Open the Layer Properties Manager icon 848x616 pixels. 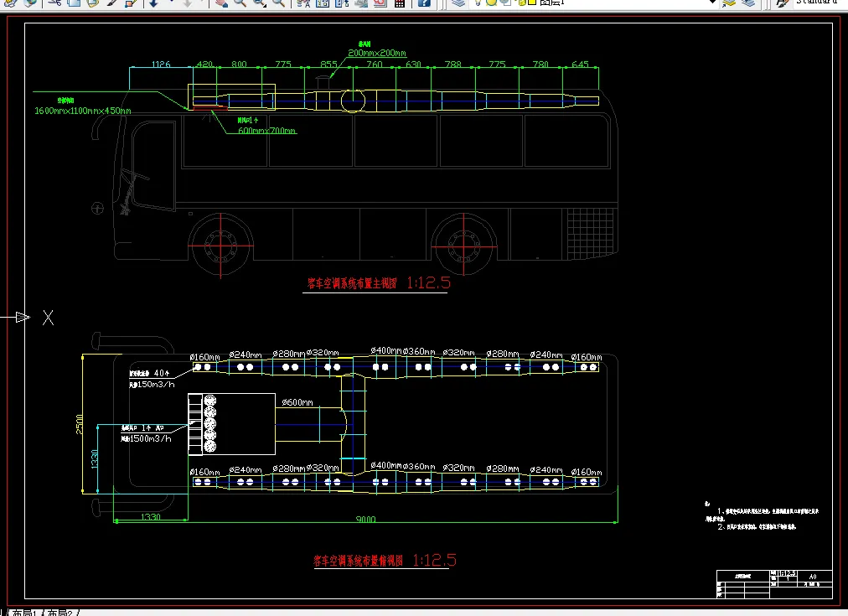coord(458,3)
